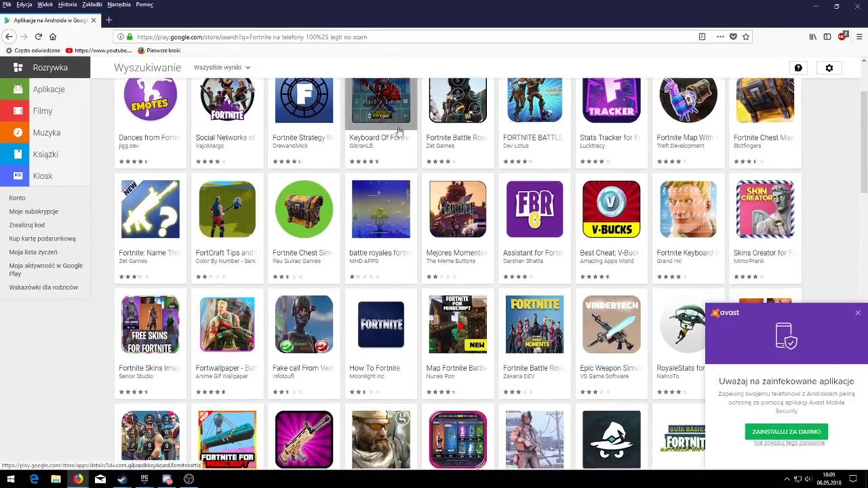Open 'FREE SKINS FOR FORTNITE' thumbnail

click(150, 324)
